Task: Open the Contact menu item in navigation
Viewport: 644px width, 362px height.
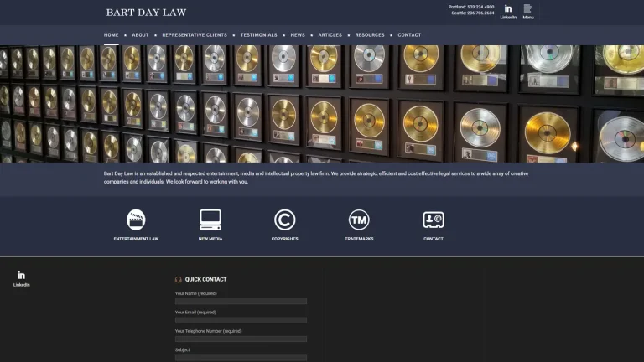Action: click(409, 35)
